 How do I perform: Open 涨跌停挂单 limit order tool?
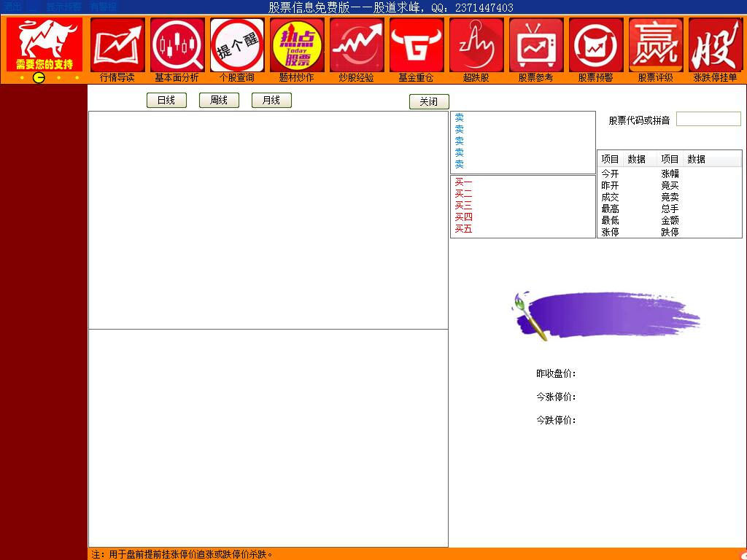point(715,44)
